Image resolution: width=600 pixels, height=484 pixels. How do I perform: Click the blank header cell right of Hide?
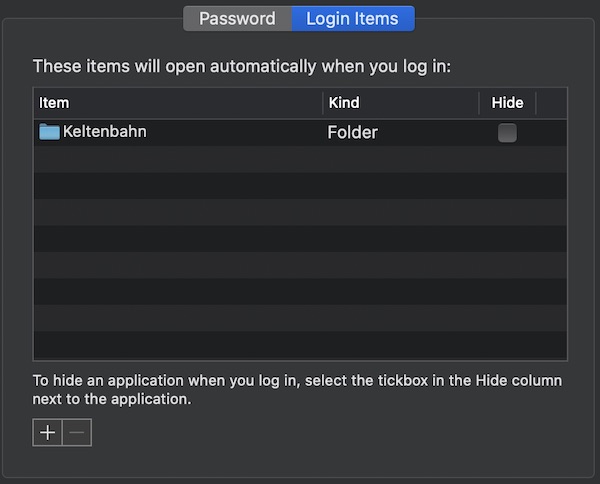point(551,103)
